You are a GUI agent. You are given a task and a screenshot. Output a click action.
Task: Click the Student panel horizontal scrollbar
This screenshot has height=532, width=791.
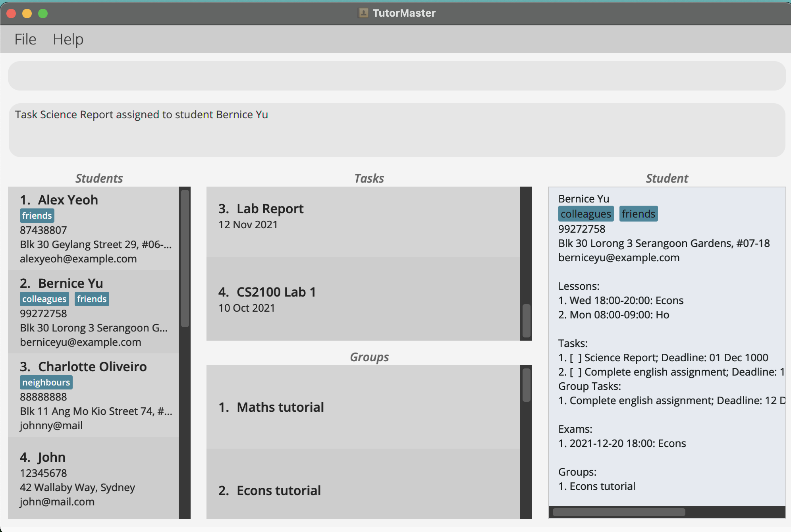click(x=619, y=512)
